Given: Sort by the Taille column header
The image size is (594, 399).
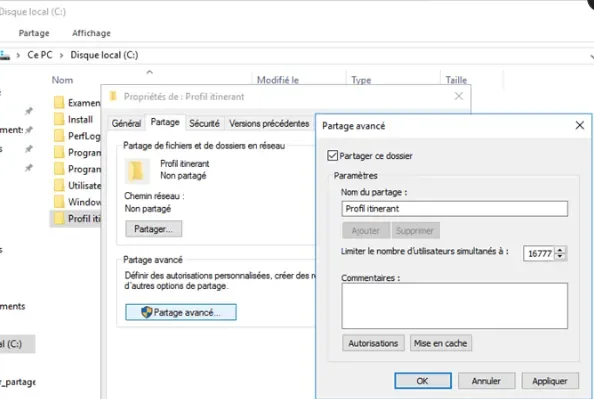Looking at the screenshot, I should (x=456, y=80).
